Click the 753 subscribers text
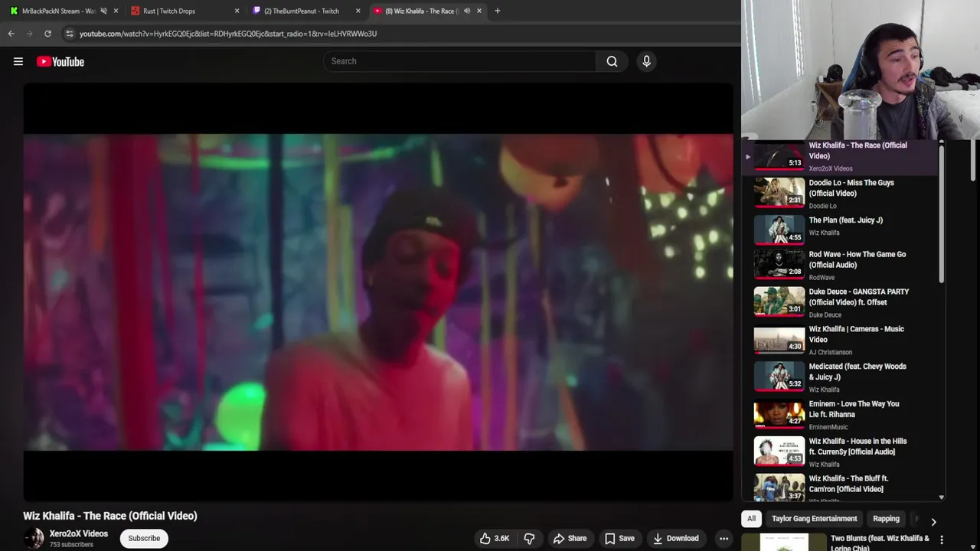Viewport: 980px width, 551px height. (71, 545)
